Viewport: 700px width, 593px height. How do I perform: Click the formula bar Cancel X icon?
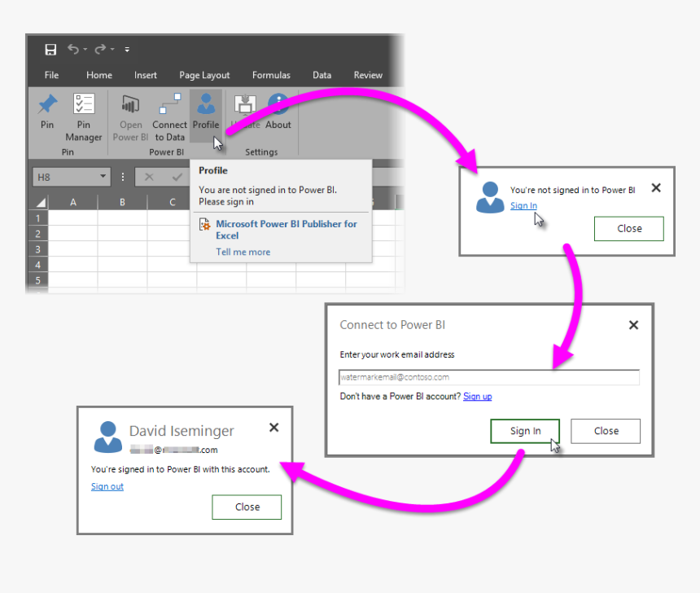click(x=149, y=177)
